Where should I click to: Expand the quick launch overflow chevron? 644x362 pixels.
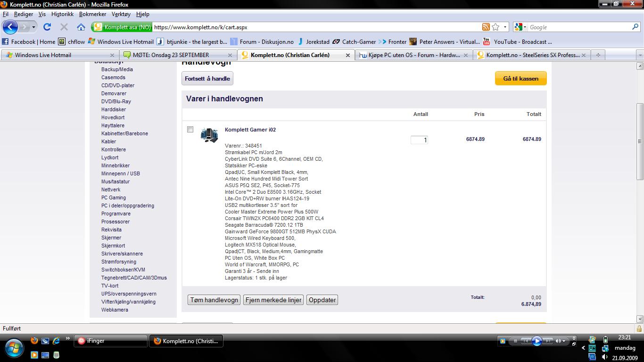pyautogui.click(x=67, y=338)
